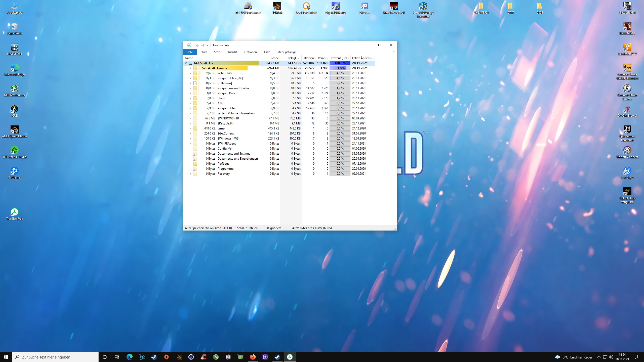This screenshot has height=362, width=644.
Task: Click the back navigation arrow in TreeSize
Action: coord(197,45)
